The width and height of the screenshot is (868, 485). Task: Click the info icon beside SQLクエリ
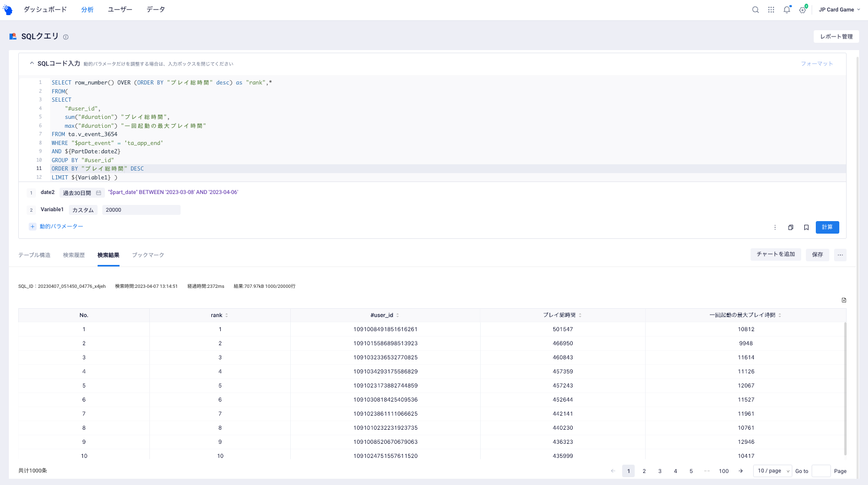(x=66, y=37)
